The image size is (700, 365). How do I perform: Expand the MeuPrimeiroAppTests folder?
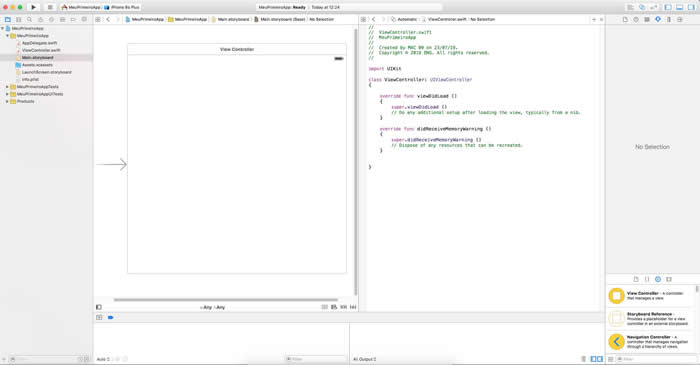pos(7,87)
